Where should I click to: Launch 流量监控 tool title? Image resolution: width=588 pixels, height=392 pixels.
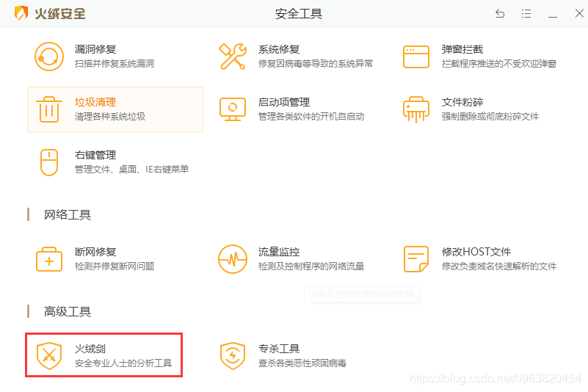coord(279,252)
